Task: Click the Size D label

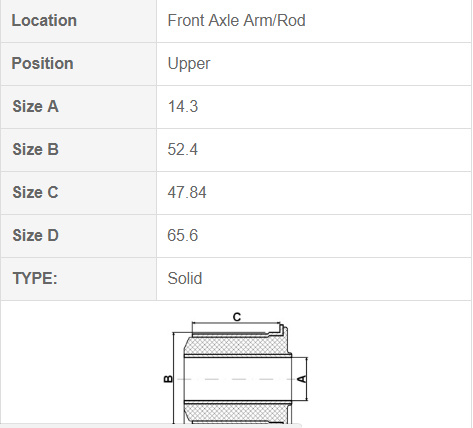Action: [x=35, y=235]
